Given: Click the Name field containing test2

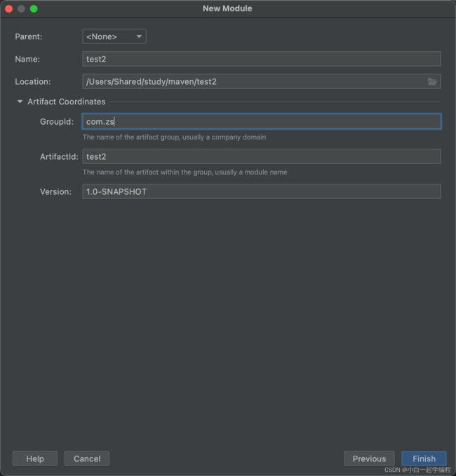Looking at the screenshot, I should 262,59.
